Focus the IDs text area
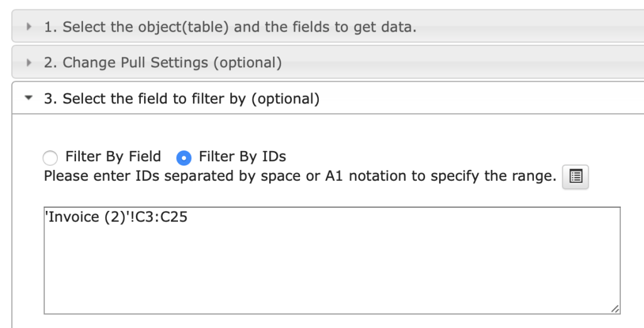644x328 pixels. pyautogui.click(x=332, y=261)
